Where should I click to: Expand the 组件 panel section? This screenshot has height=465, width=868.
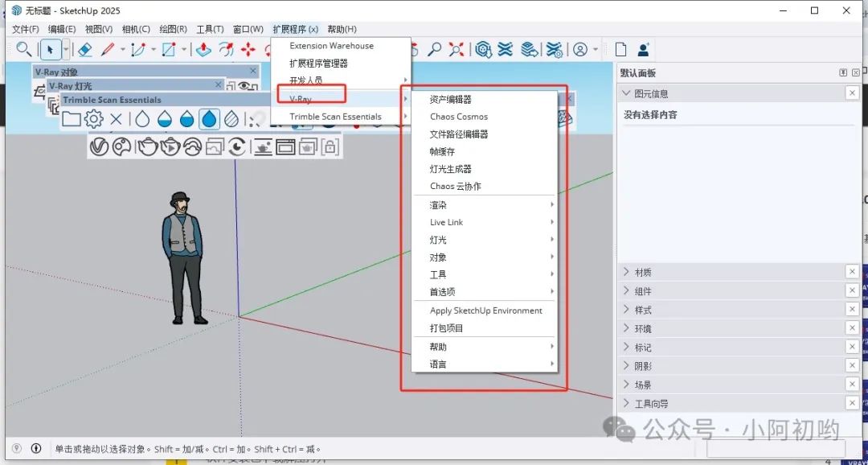[626, 290]
